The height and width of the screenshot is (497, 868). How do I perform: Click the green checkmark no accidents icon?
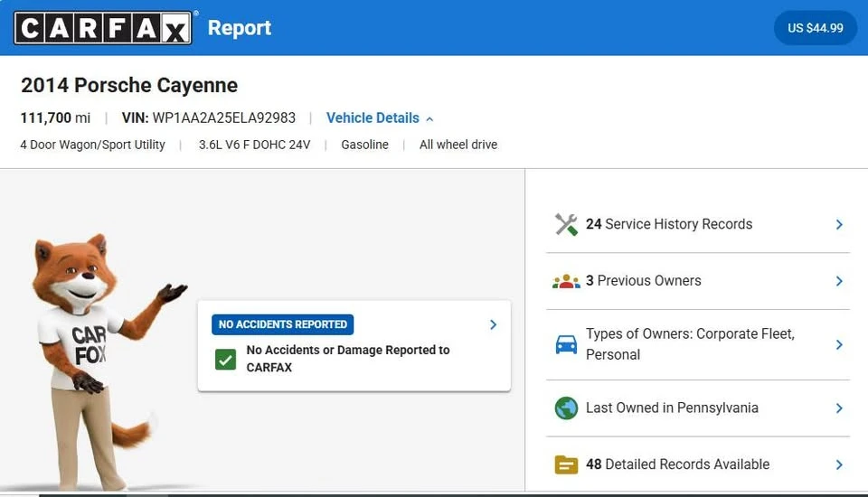pos(225,359)
